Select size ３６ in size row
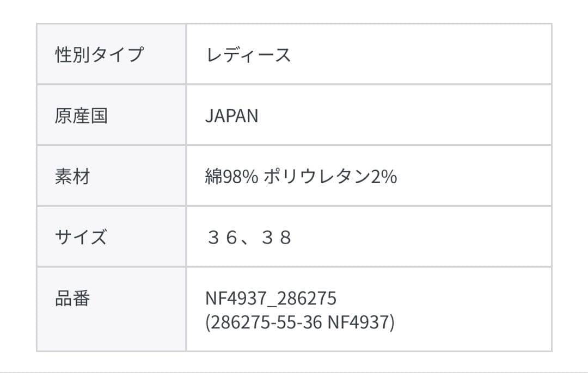This screenshot has width=588, height=373. click(220, 238)
